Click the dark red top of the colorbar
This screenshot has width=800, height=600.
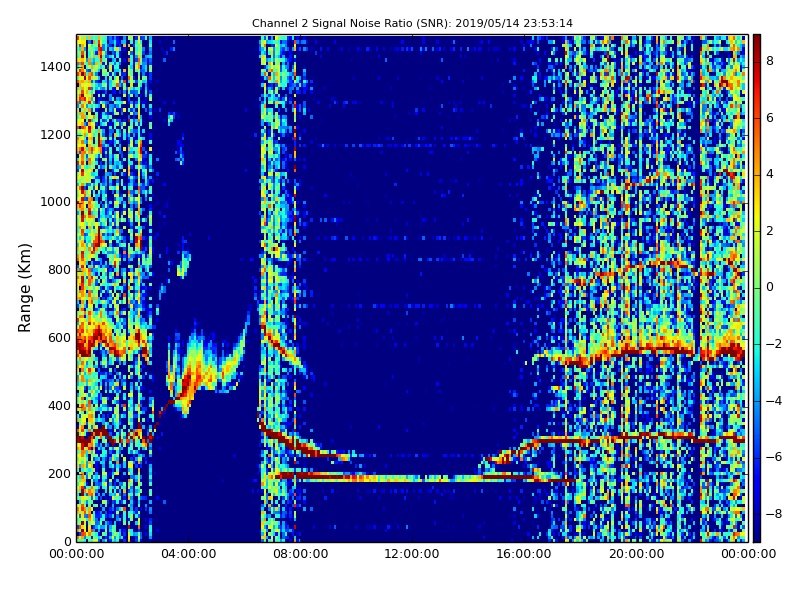coord(757,41)
